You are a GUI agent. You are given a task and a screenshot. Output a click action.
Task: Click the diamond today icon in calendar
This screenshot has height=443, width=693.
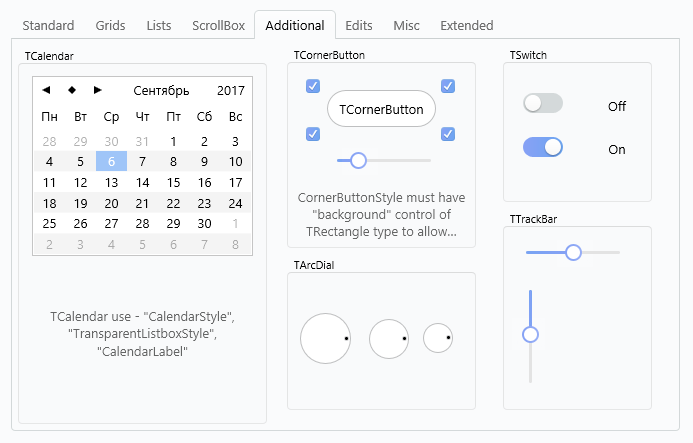pyautogui.click(x=72, y=90)
